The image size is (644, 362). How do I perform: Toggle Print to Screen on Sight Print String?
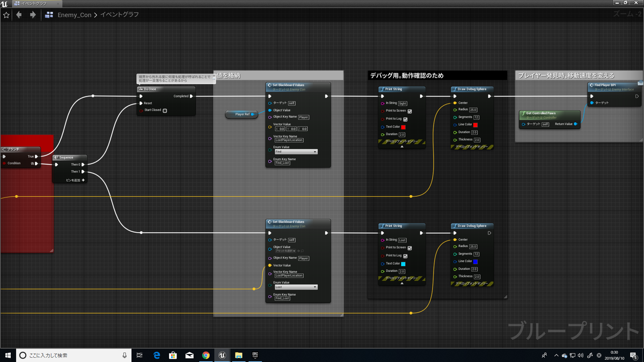tap(409, 111)
